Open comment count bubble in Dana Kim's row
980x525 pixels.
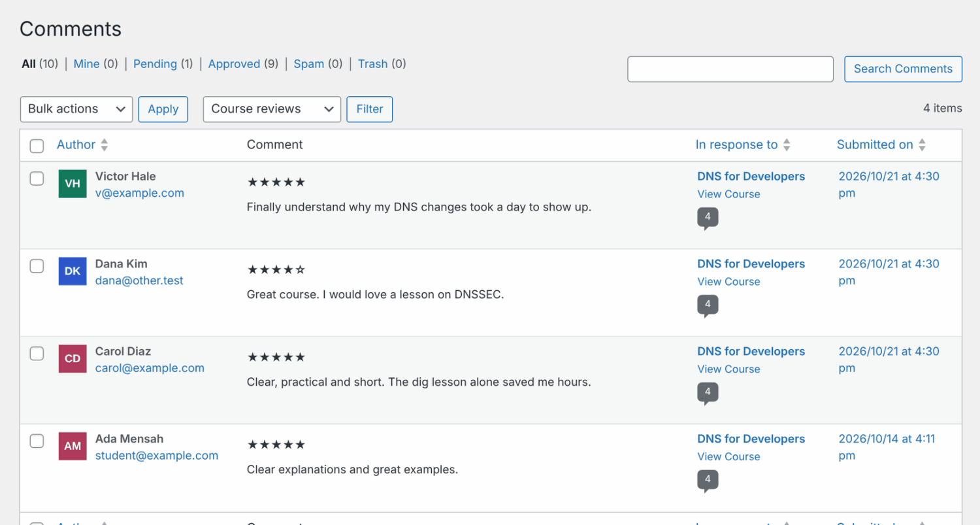point(708,306)
